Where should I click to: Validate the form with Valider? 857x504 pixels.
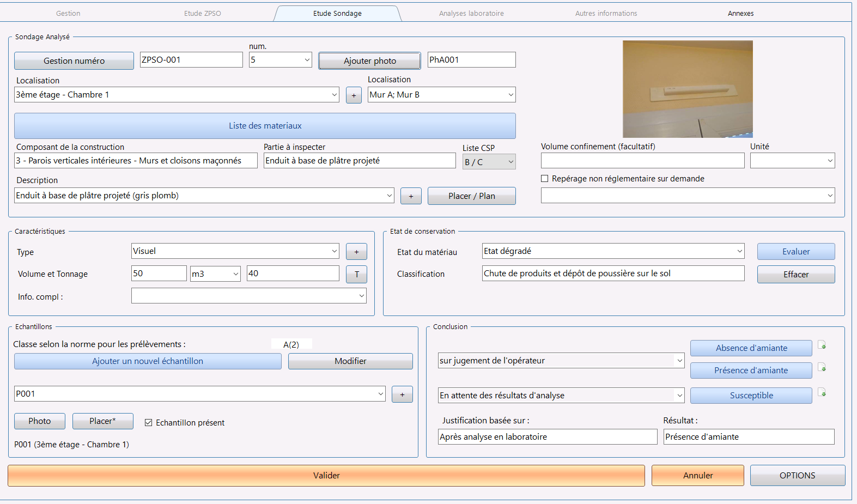coord(326,476)
